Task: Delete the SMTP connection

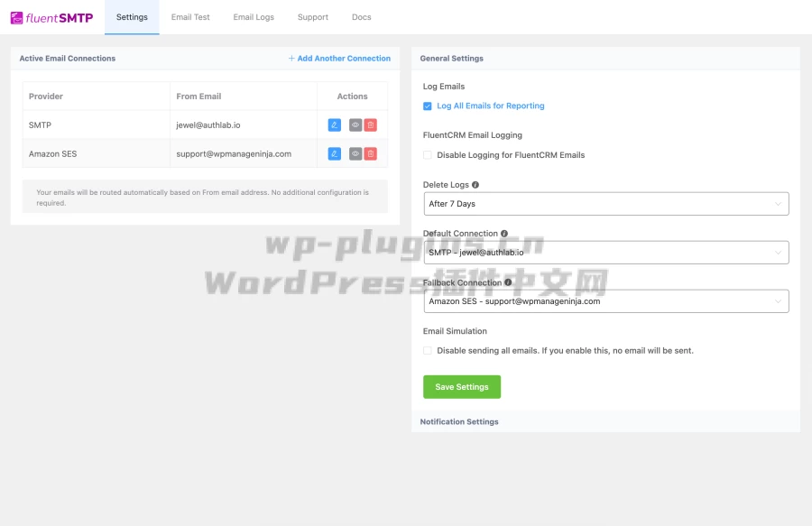Action: 370,125
